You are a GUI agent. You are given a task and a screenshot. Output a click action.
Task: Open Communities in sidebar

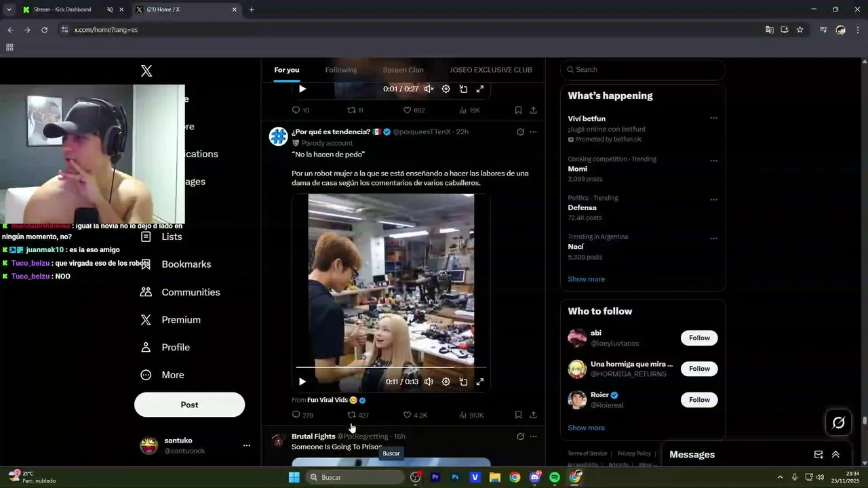click(180, 292)
